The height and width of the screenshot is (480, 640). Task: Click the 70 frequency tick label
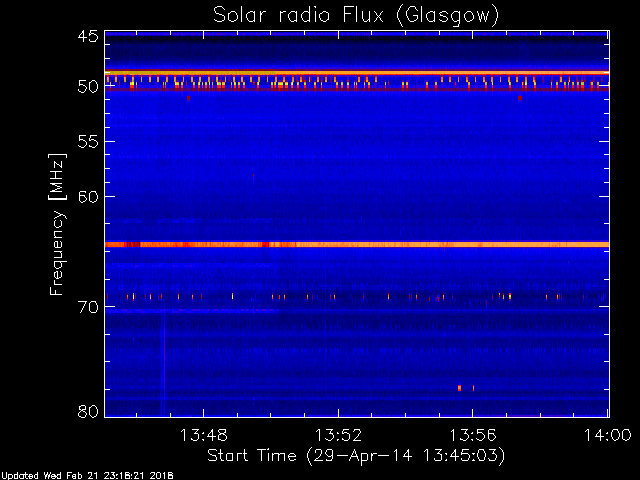[x=88, y=307]
